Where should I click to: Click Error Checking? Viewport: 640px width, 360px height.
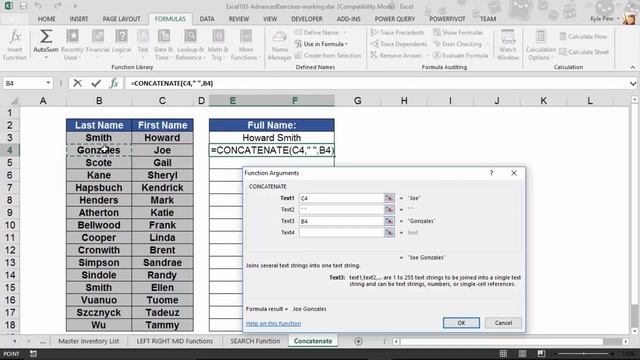pos(457,44)
